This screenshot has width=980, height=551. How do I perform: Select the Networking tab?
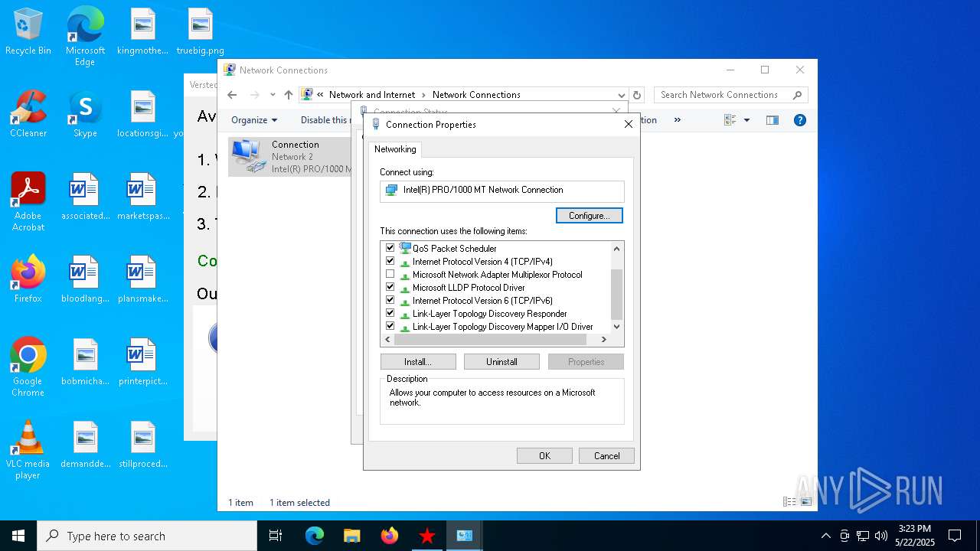pyautogui.click(x=395, y=149)
